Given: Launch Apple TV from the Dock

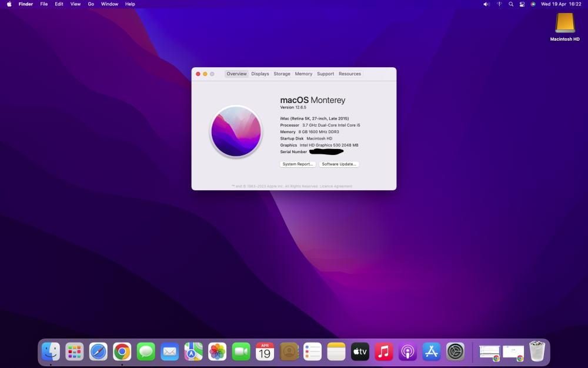Looking at the screenshot, I should (x=360, y=352).
